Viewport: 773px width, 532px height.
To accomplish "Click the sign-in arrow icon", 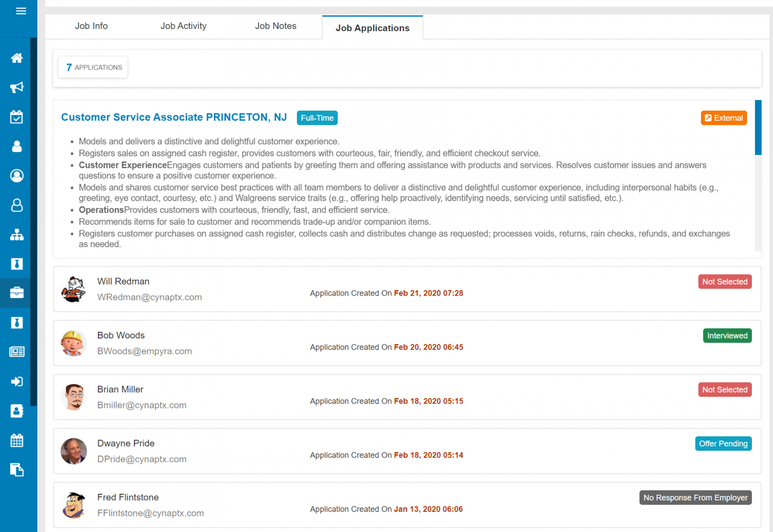I will click(17, 382).
